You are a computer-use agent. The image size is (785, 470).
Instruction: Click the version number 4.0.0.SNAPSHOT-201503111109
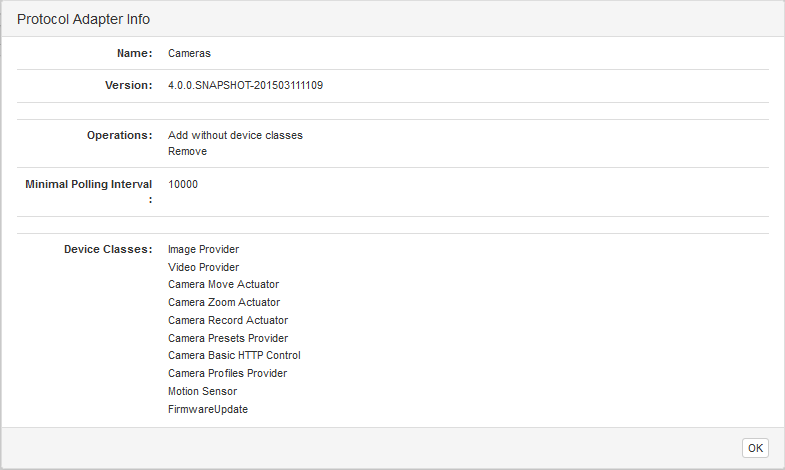coord(245,86)
